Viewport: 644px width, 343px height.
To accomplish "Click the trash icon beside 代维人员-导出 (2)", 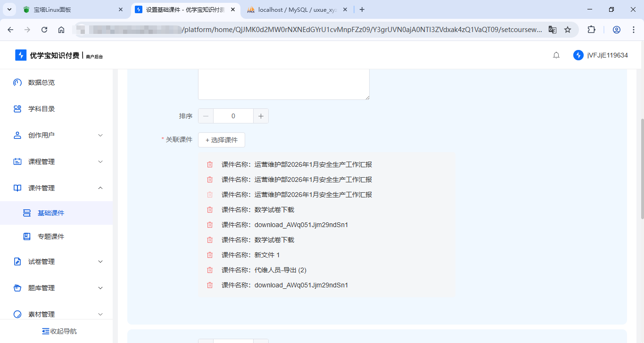I will 210,270.
